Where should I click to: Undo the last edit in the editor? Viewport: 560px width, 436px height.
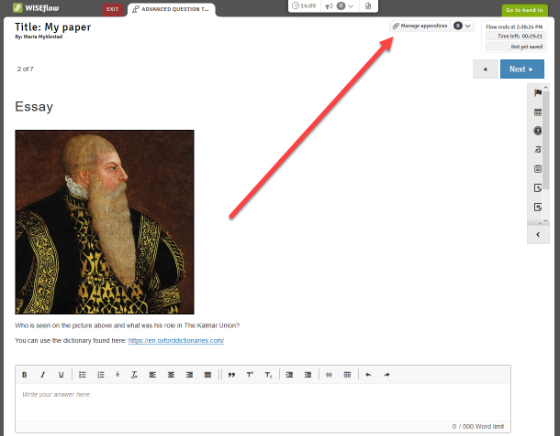368,375
